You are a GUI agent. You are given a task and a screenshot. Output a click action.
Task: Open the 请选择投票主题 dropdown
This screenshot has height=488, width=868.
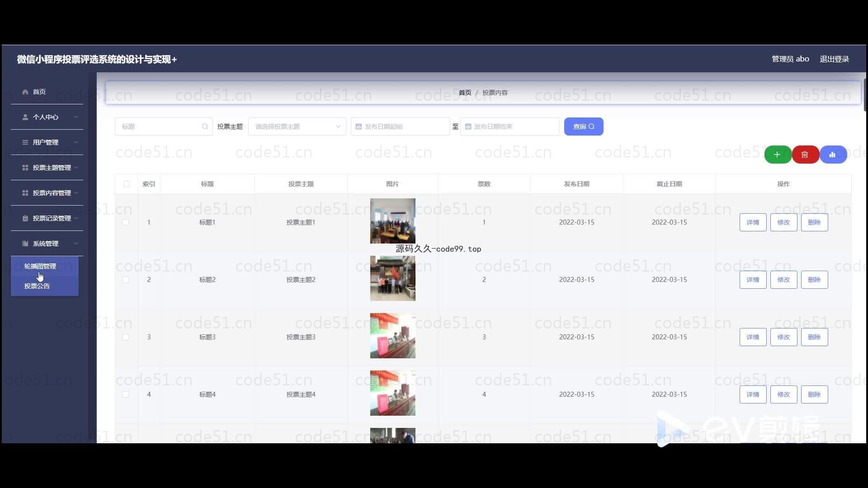(297, 127)
